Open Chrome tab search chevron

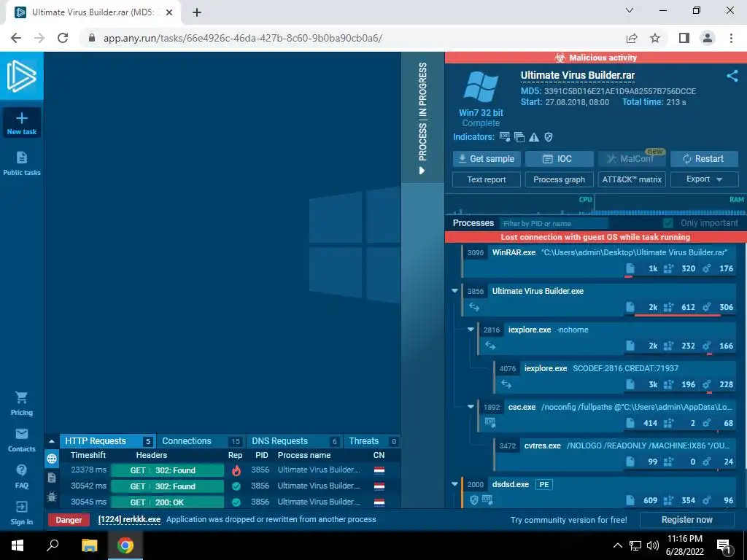(x=630, y=10)
